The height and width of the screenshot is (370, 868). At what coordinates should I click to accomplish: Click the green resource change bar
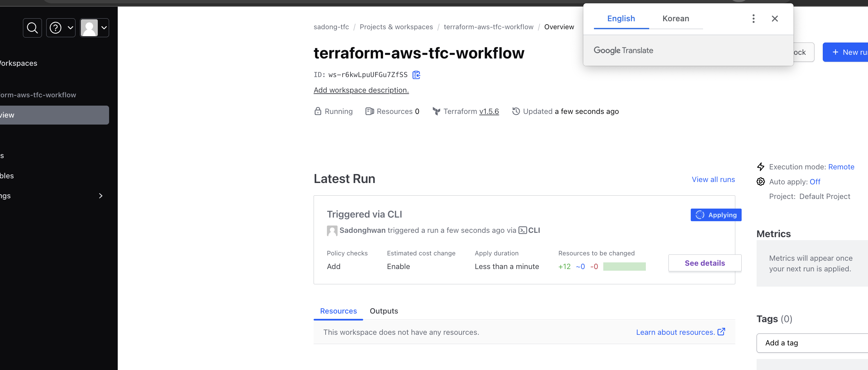[x=624, y=266]
